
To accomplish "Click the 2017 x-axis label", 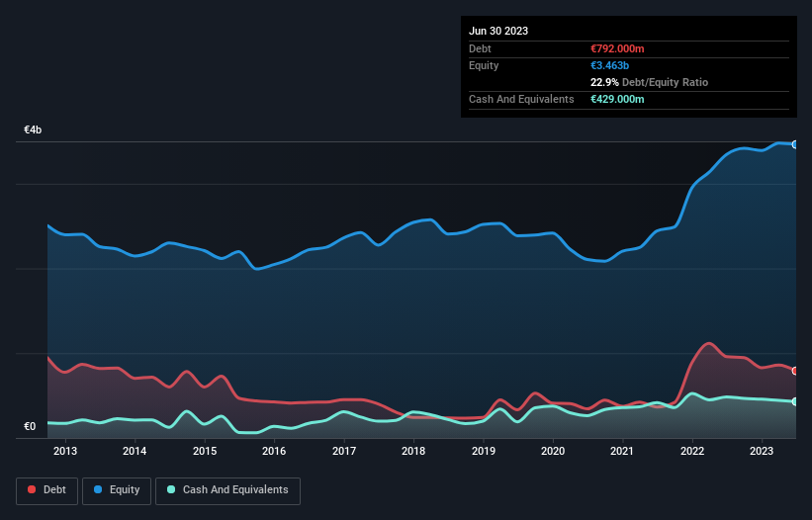I will pyautogui.click(x=344, y=451).
